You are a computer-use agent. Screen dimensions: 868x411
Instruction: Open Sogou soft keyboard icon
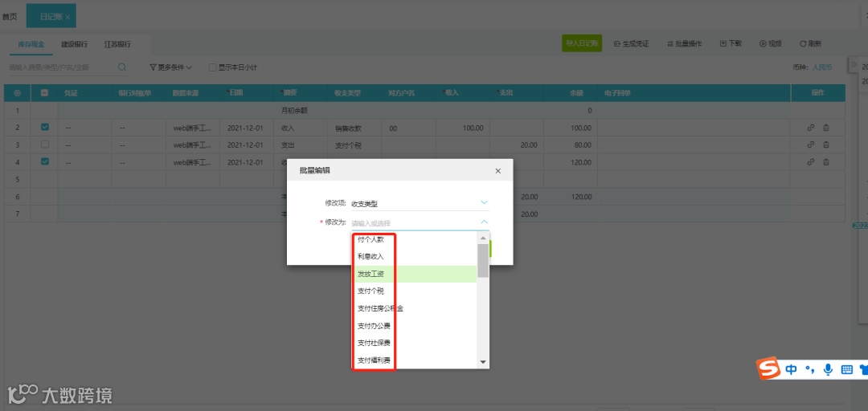coord(846,369)
